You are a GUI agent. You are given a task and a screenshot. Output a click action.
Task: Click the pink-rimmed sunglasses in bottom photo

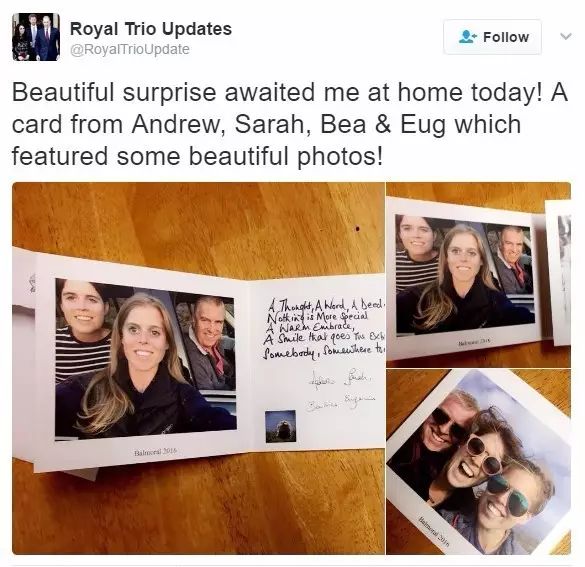(484, 455)
